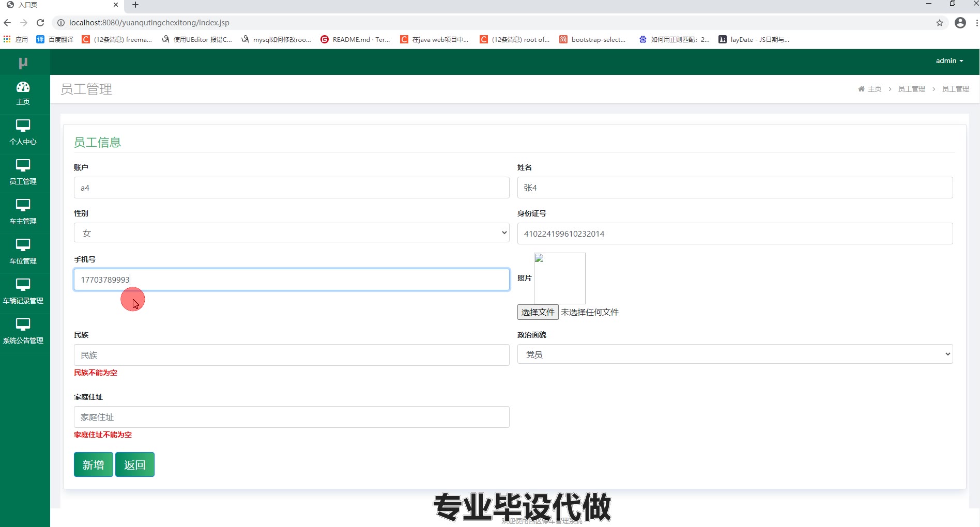The height and width of the screenshot is (527, 980).
Task: Click the empty 民族 input field
Action: (292, 355)
